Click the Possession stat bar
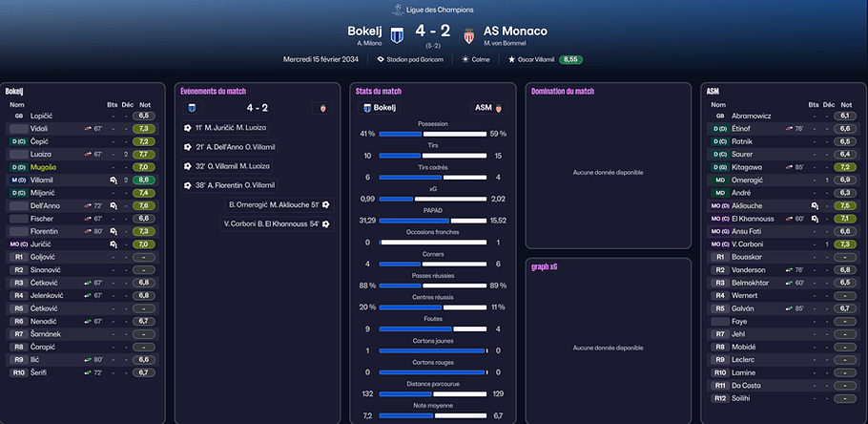Screen dimensions: 868x424 tap(433, 134)
